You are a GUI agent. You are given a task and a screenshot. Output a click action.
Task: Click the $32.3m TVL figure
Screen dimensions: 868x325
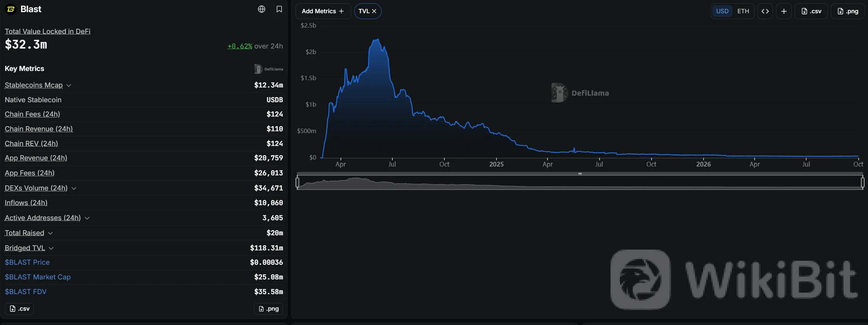coord(26,44)
